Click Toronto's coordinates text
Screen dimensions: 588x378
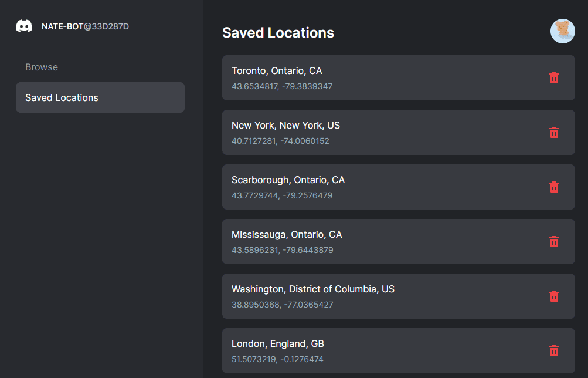[281, 86]
